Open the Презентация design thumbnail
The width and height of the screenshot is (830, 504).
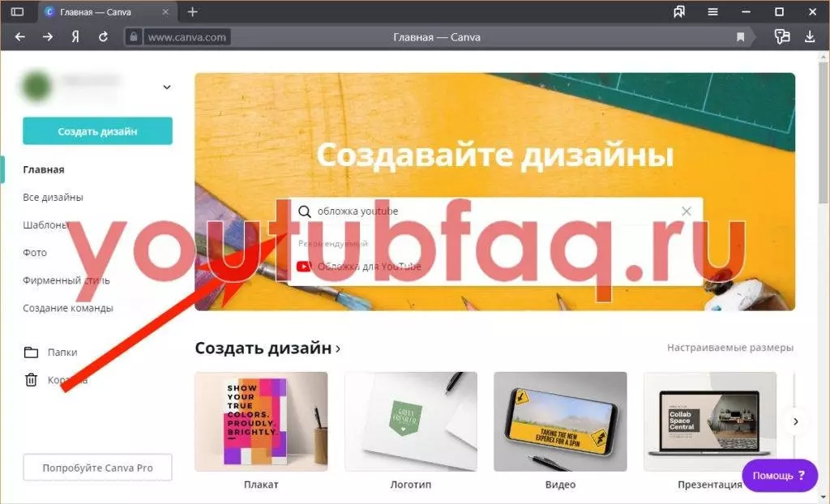pyautogui.click(x=710, y=421)
